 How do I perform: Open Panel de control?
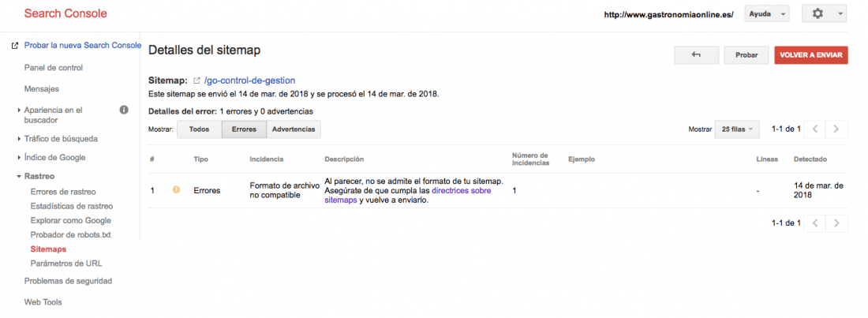[54, 68]
